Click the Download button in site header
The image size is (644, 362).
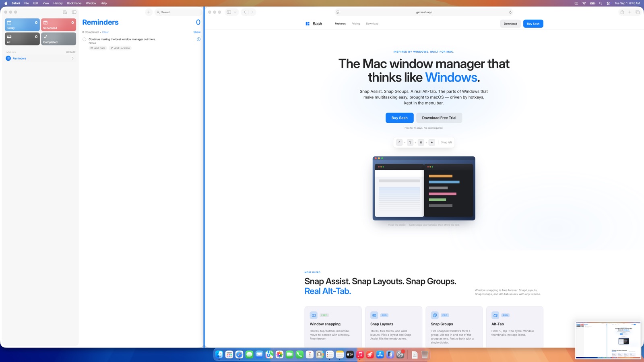[510, 24]
